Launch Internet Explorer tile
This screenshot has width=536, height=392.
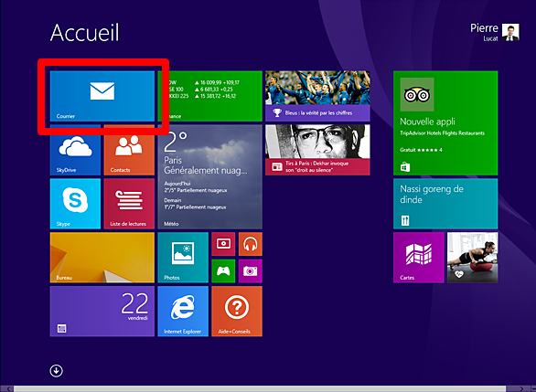tap(183, 312)
